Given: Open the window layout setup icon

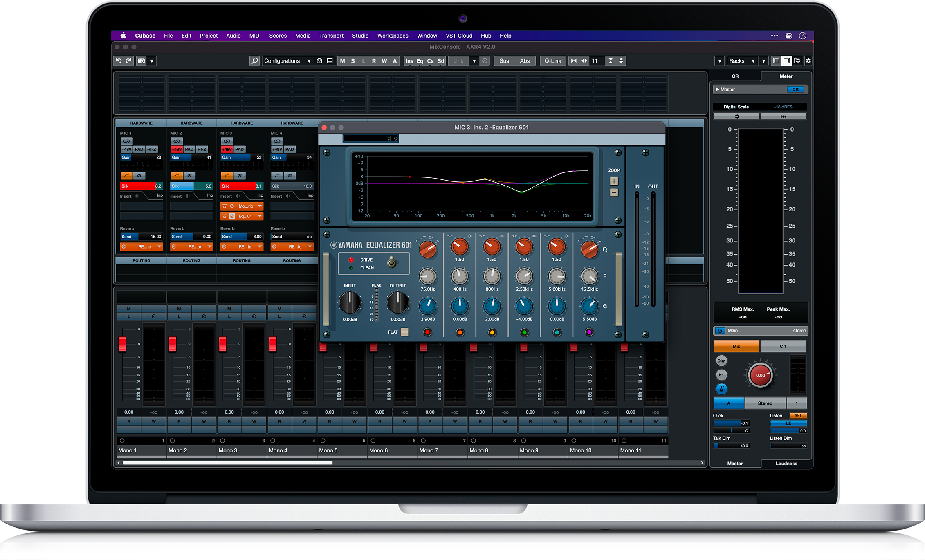Looking at the screenshot, I should coord(797,61).
